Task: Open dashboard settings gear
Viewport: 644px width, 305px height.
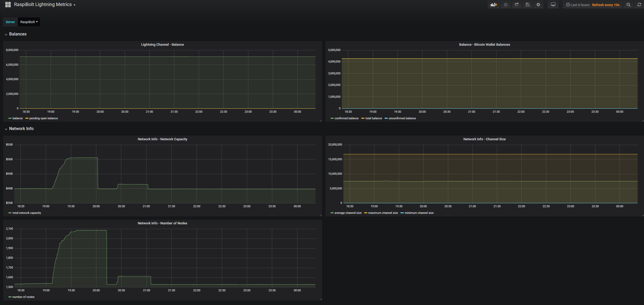Action: coord(538,5)
